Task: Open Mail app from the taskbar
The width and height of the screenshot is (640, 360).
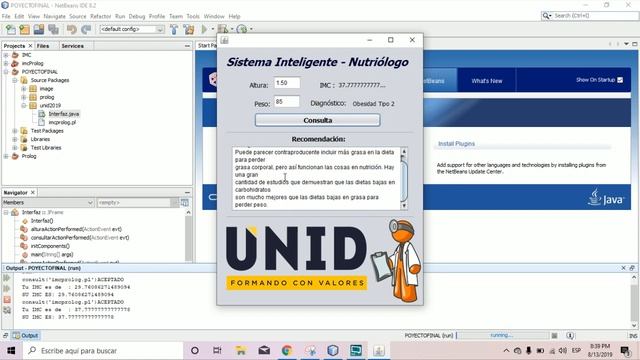Action: [264, 351]
